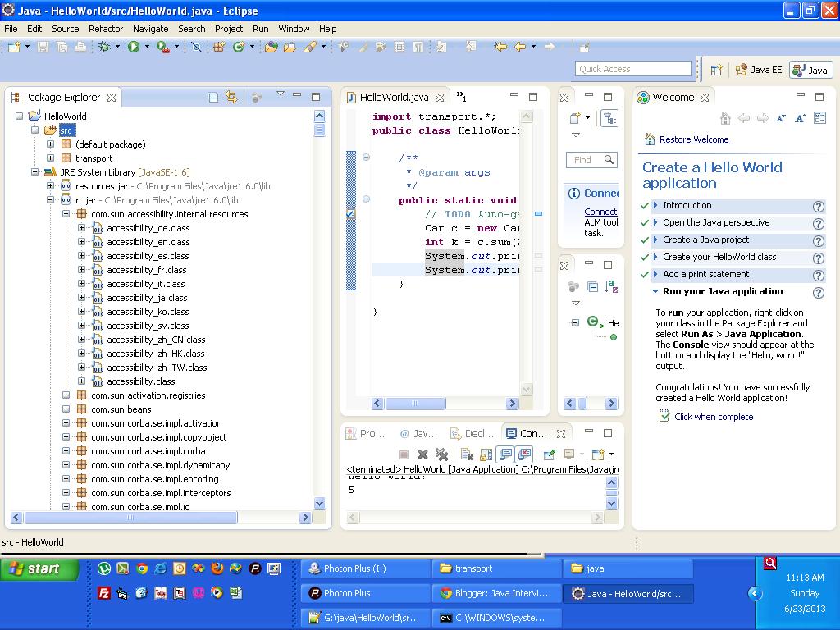The height and width of the screenshot is (630, 840).
Task: Remove all terminated launches
Action: click(x=441, y=454)
